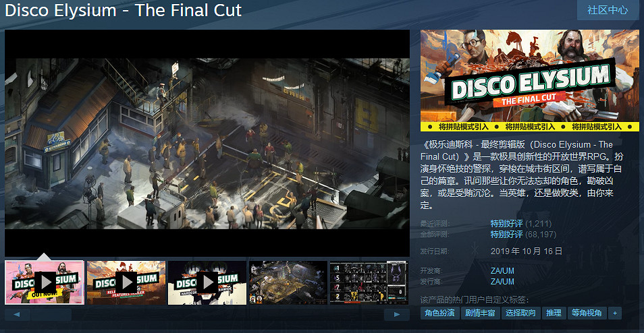Play the first 'Out Now' trailer thumbnail
Screen dimensions: 644x333
coord(45,282)
